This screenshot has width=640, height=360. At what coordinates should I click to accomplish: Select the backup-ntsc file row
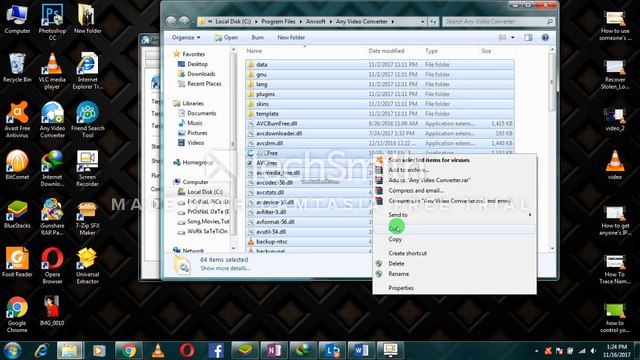tap(309, 242)
